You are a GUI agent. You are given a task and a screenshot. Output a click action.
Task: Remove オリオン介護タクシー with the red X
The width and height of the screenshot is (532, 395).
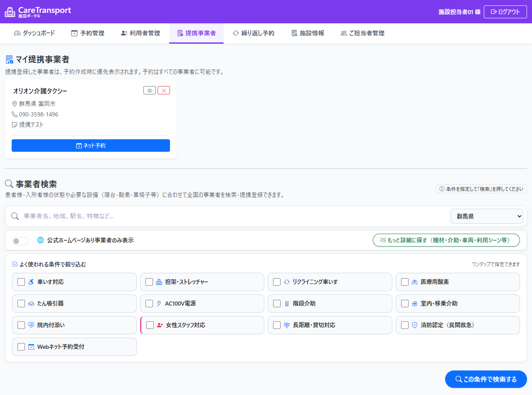click(x=164, y=90)
